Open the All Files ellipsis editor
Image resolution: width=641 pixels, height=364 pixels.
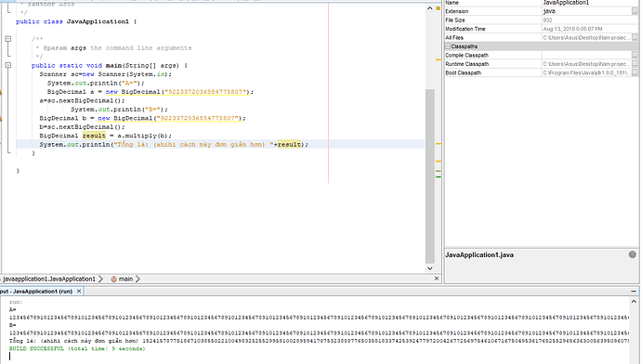(x=634, y=37)
